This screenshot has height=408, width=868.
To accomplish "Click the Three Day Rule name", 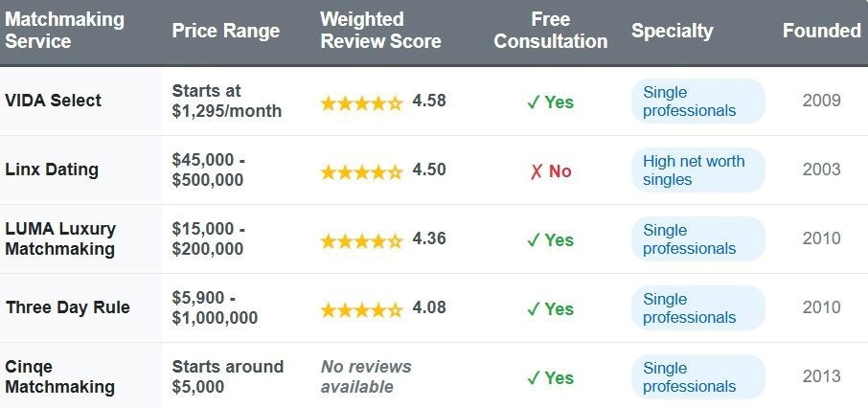I will (67, 308).
